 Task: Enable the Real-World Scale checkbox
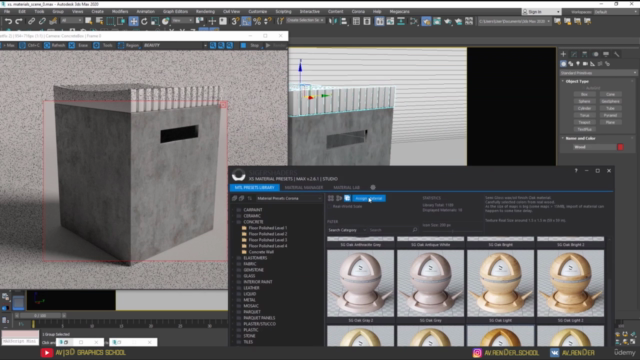[329, 207]
